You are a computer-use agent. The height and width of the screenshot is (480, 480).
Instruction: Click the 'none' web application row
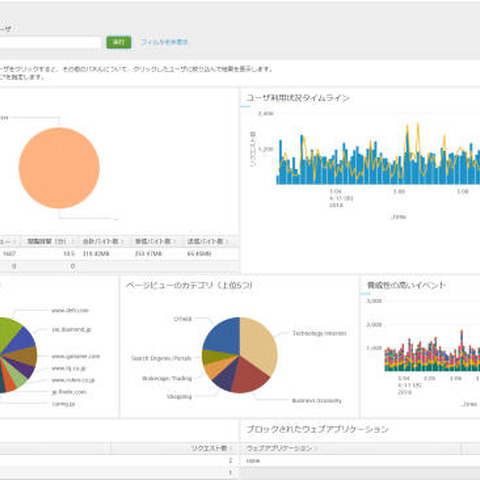[x=359, y=461]
